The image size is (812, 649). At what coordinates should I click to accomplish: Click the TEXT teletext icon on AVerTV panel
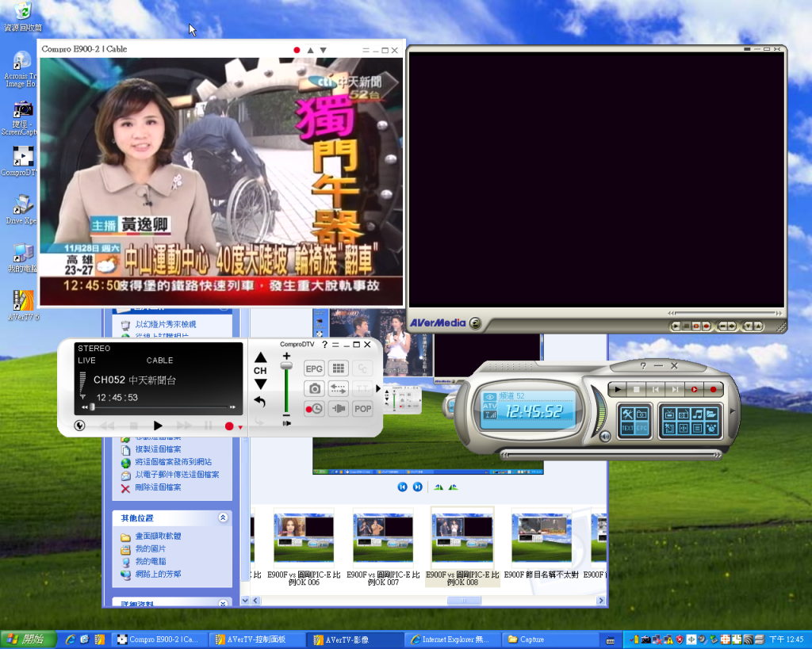(628, 429)
